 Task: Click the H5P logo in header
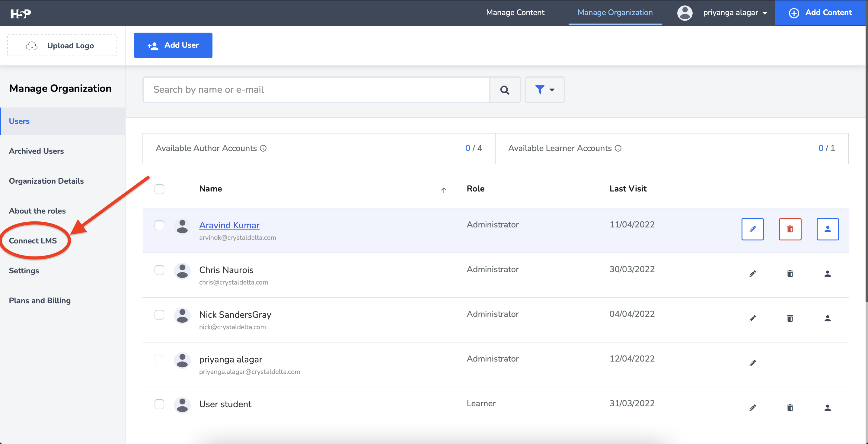[21, 13]
